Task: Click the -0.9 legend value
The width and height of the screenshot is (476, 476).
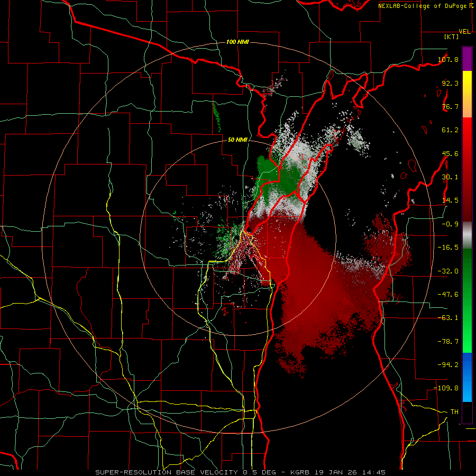Action: (450, 224)
